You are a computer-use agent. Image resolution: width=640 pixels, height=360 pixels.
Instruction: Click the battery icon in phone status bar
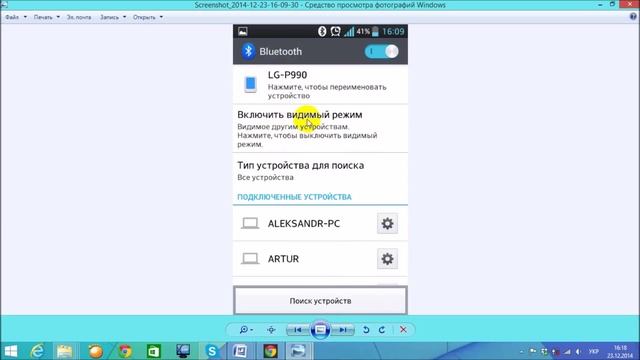pyautogui.click(x=375, y=31)
